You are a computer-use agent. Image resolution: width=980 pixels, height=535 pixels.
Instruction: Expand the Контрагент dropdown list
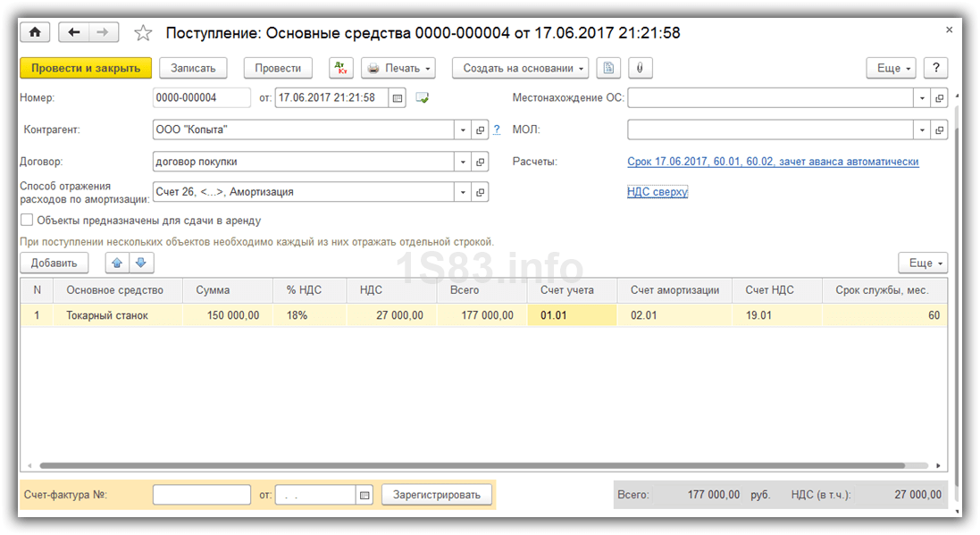pyautogui.click(x=463, y=130)
